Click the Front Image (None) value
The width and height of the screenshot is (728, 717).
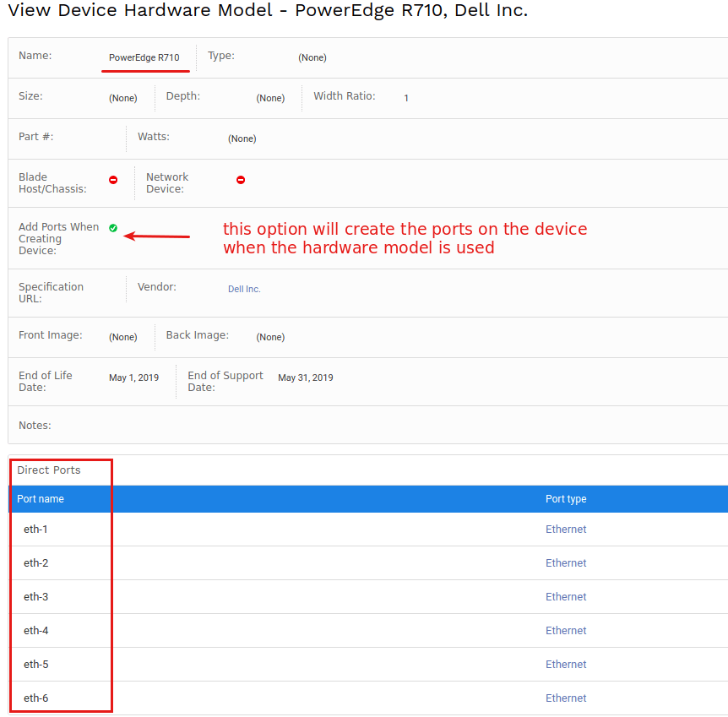pos(122,337)
